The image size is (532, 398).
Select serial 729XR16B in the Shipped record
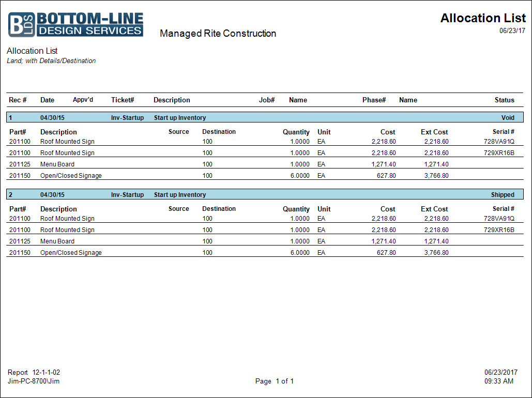point(499,229)
